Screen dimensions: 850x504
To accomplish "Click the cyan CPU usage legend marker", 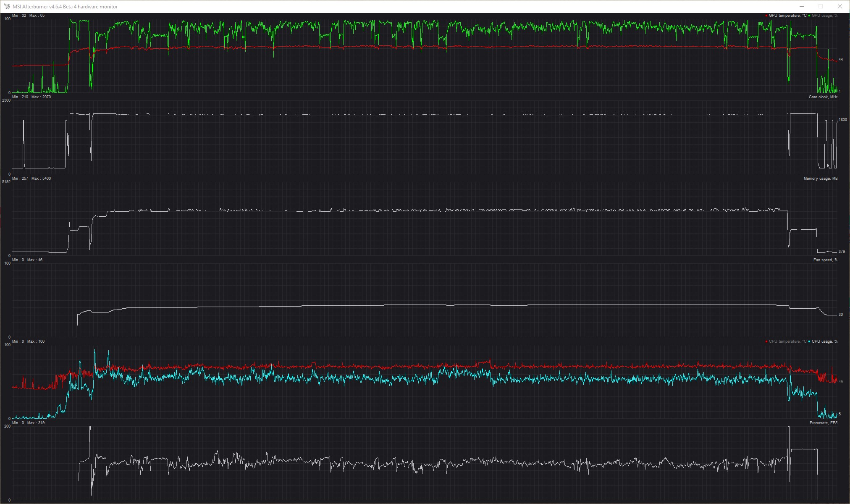I will click(809, 341).
